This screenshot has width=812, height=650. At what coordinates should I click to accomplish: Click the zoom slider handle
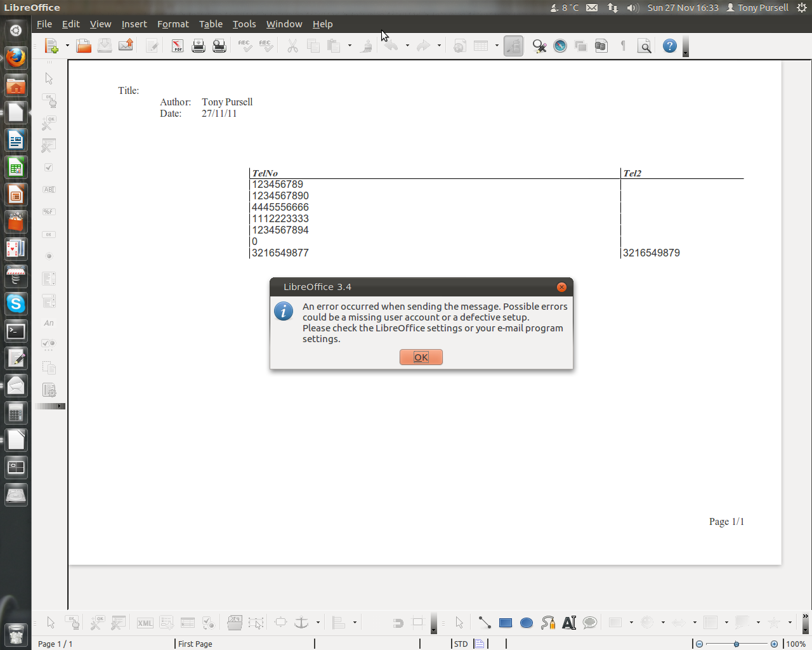point(737,644)
